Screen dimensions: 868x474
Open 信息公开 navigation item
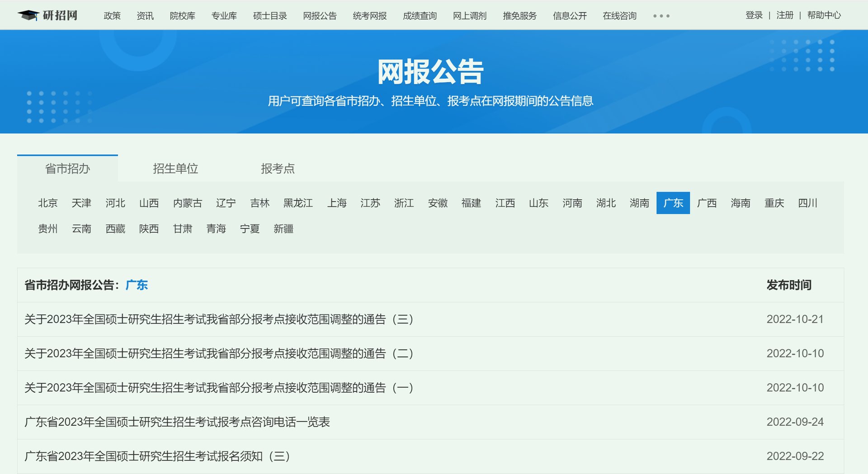coord(570,16)
